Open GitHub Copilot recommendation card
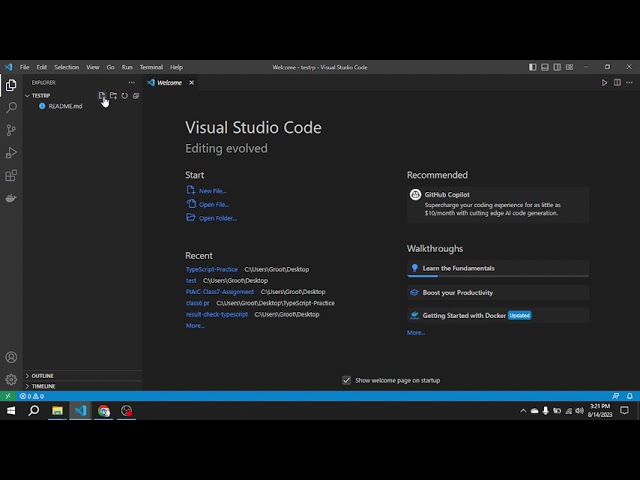 [x=498, y=204]
